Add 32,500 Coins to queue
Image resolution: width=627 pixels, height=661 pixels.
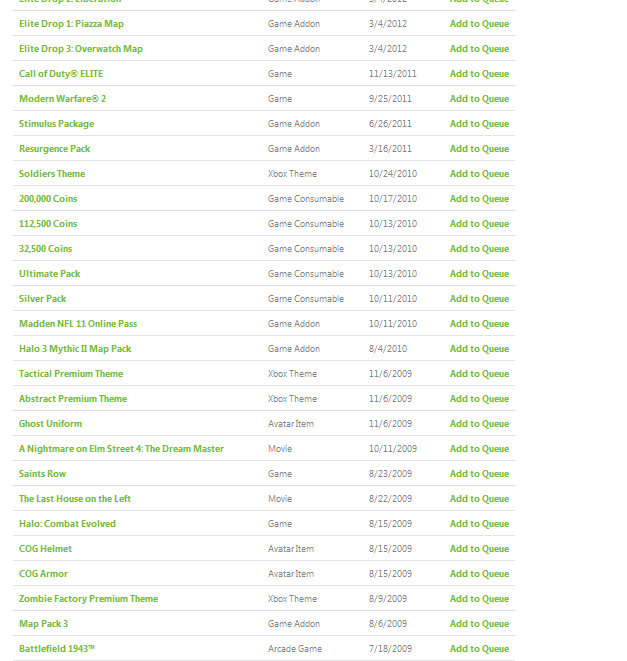click(x=479, y=249)
